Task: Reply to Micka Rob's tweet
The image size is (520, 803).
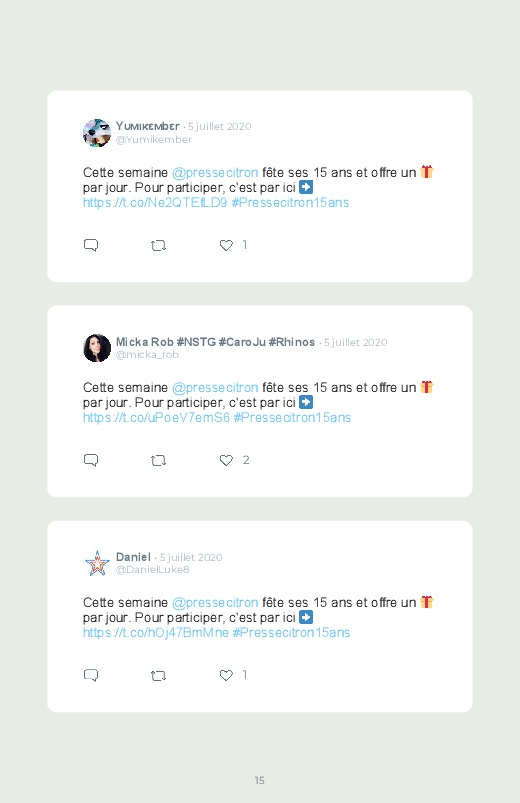Action: [91, 460]
